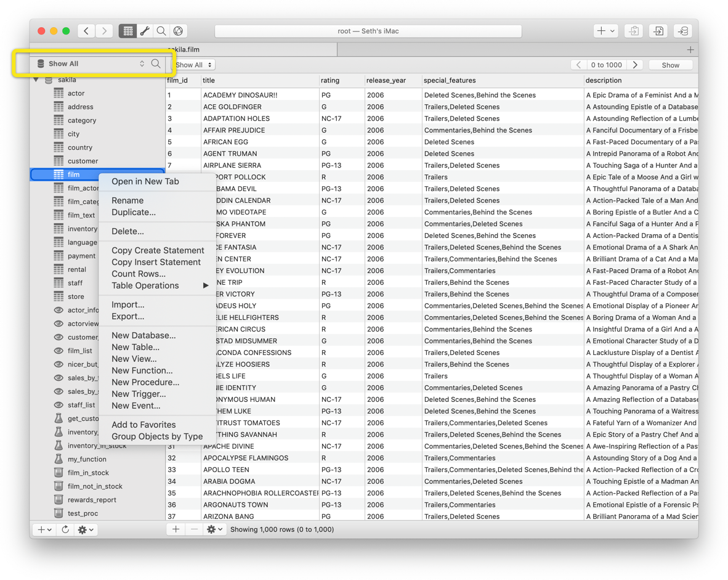Open sidebar add-object plus dropdown
Viewport: 728px width, 580px height.
(x=44, y=530)
